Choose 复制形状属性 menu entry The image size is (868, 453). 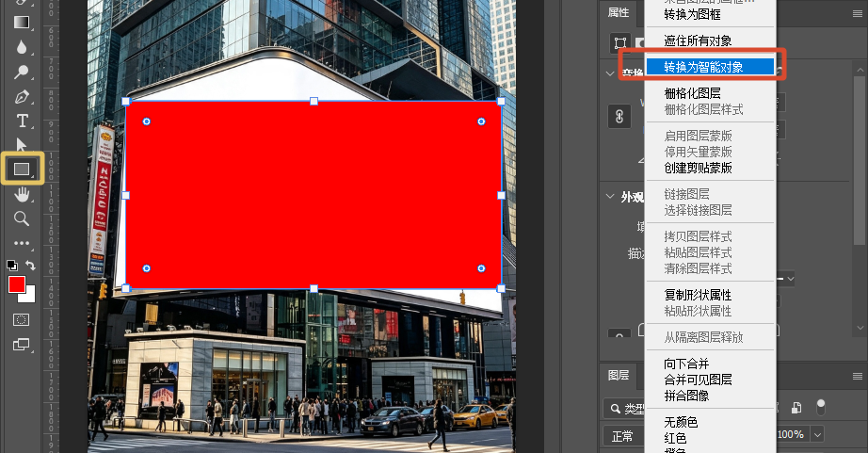point(711,295)
